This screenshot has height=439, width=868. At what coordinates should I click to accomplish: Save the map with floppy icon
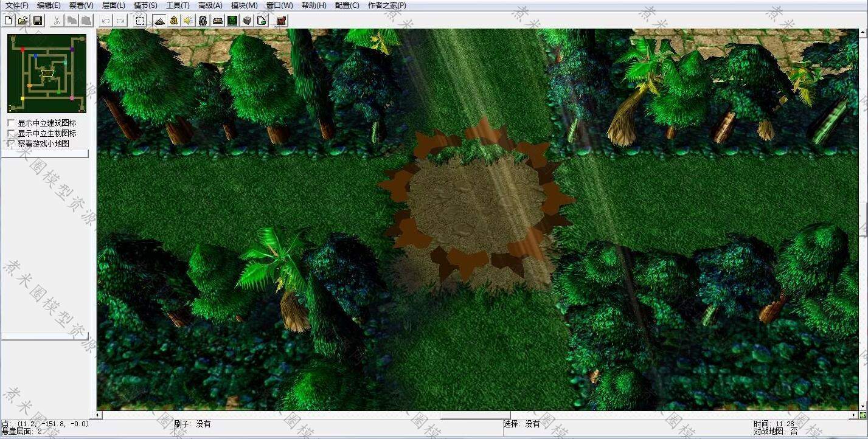click(38, 21)
